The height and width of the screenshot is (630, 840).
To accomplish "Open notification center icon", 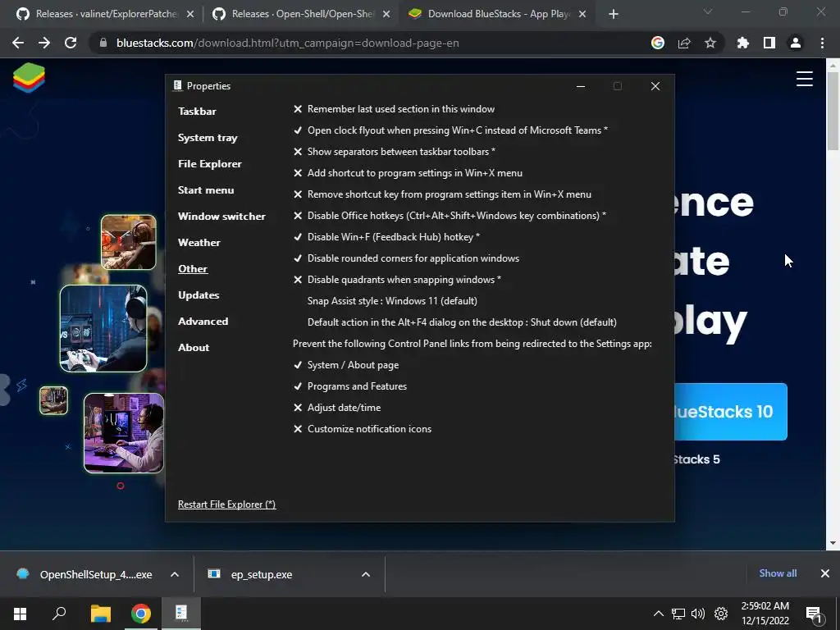I will click(814, 614).
